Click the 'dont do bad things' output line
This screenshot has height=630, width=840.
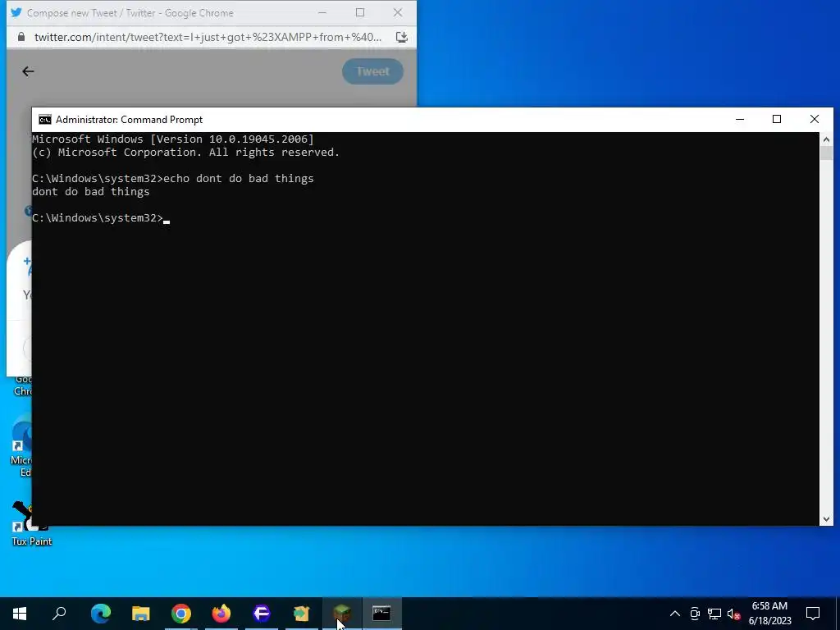point(91,192)
